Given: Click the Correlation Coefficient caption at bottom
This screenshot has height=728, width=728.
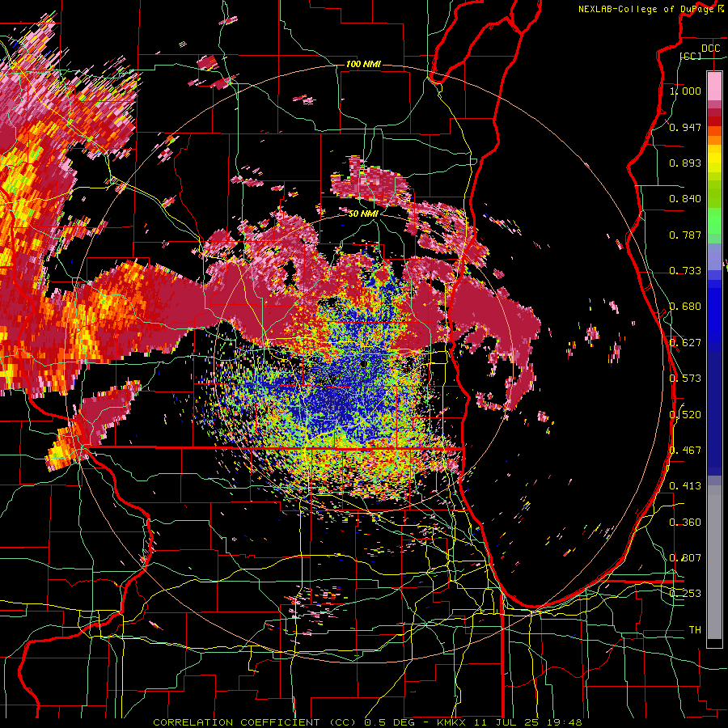Looking at the screenshot, I should point(367,722).
